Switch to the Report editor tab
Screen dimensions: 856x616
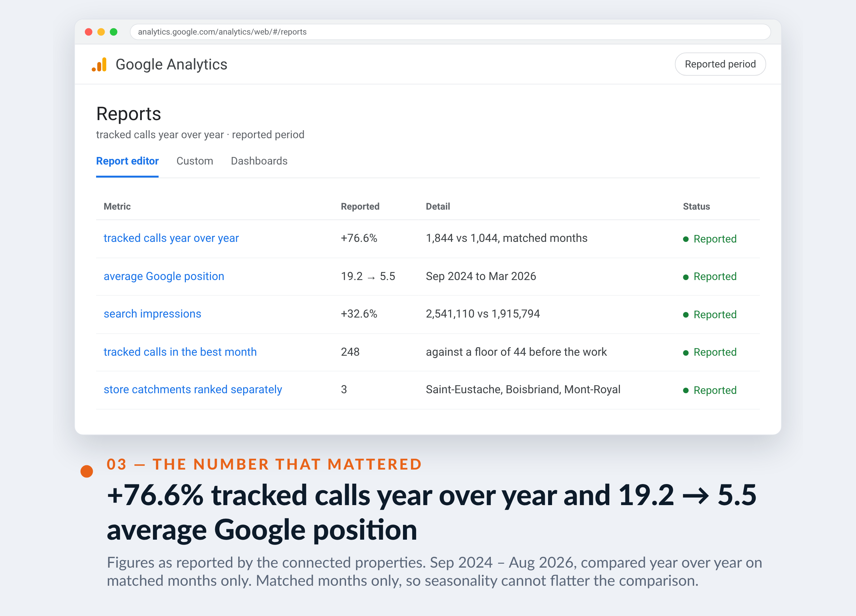click(x=127, y=161)
